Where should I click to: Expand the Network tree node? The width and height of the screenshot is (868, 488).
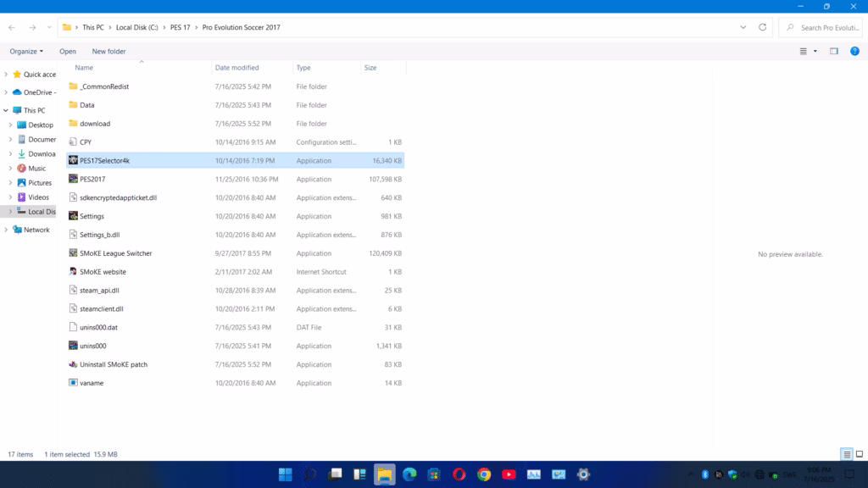tap(6, 230)
